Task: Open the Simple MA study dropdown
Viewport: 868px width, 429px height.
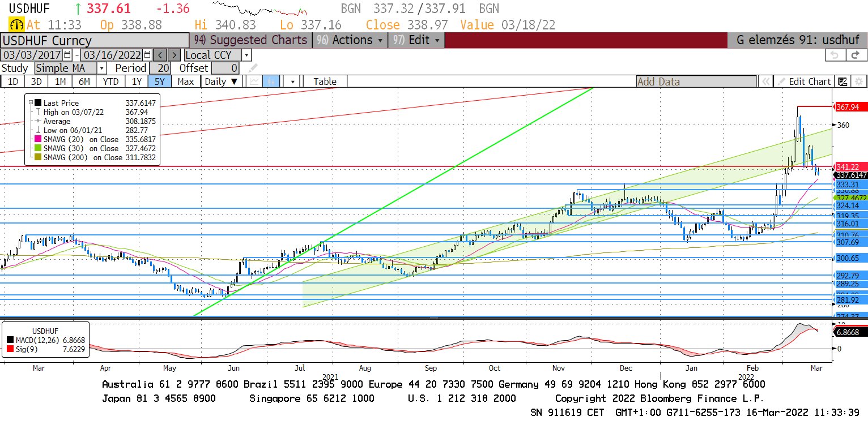Action: pos(101,68)
